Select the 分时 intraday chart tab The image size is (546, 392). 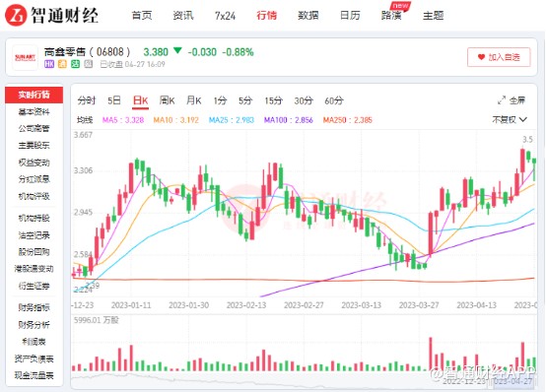tap(87, 100)
